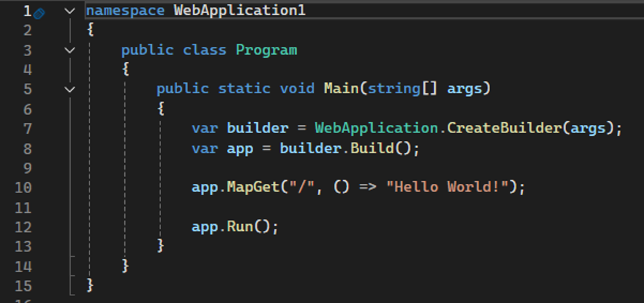This screenshot has height=303, width=644.
Task: Click the args parameter in the Main signature
Action: pos(464,89)
